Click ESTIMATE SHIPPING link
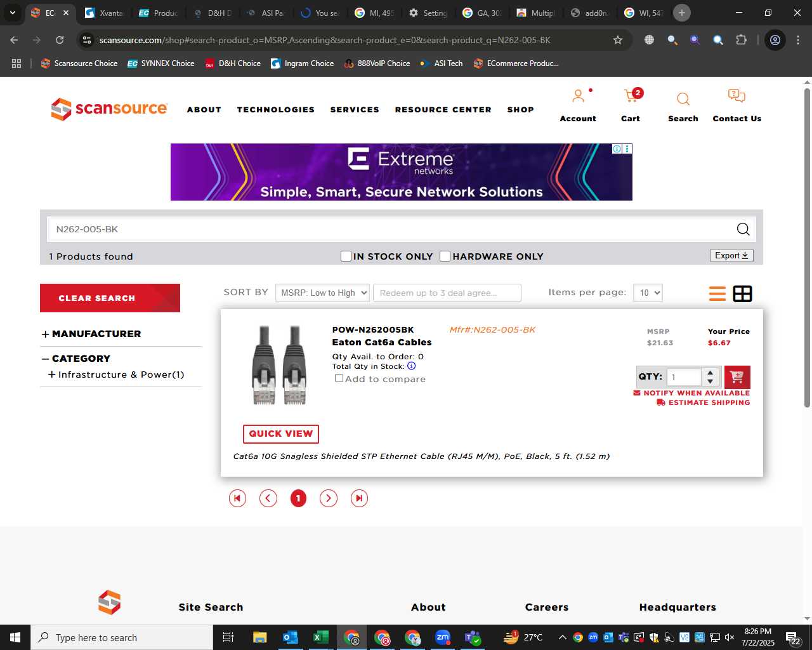Image resolution: width=812 pixels, height=650 pixels. click(703, 402)
